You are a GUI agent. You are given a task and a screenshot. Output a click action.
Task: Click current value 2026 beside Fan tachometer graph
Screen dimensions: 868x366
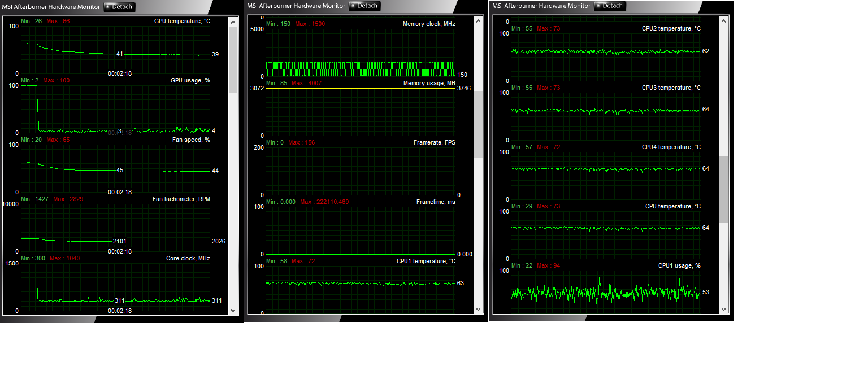click(219, 241)
